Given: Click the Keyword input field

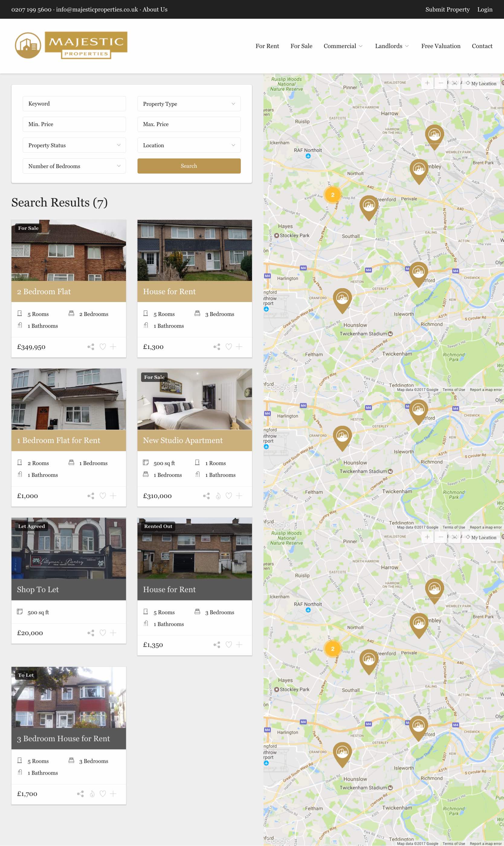Looking at the screenshot, I should (x=74, y=104).
